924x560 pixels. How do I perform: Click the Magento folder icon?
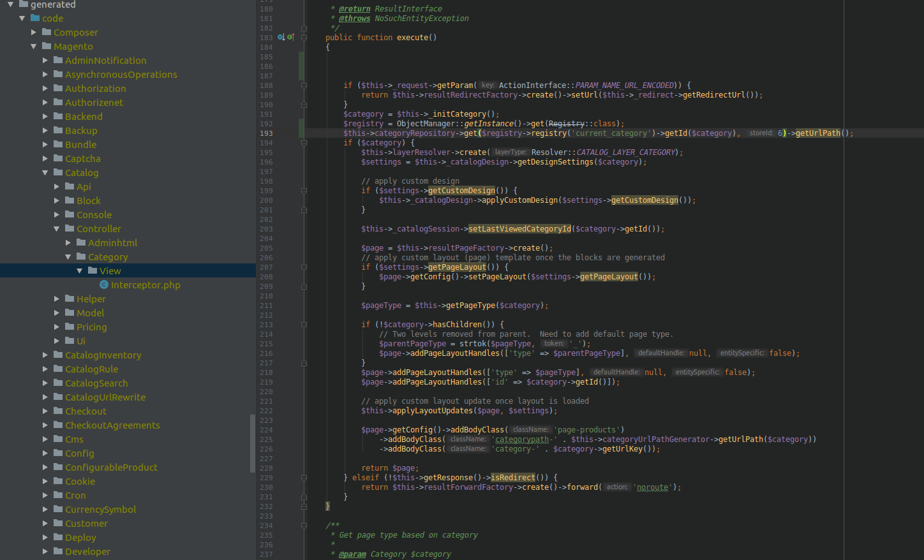[x=47, y=46]
